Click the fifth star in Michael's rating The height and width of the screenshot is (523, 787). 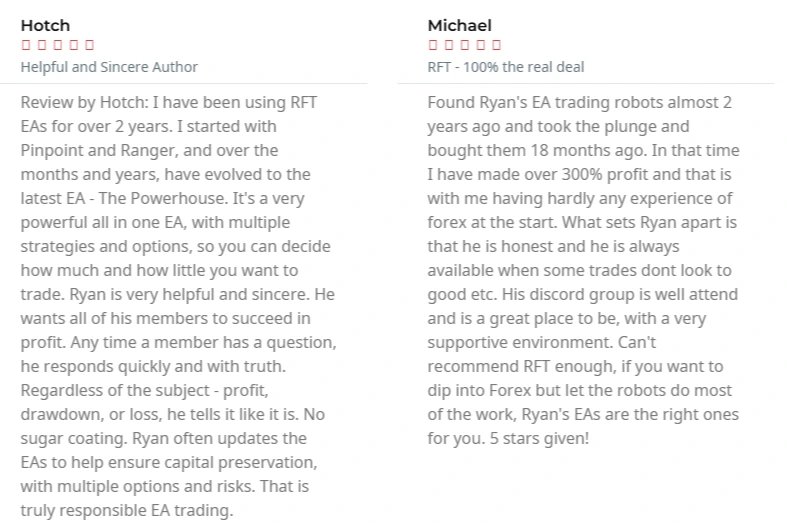point(496,45)
